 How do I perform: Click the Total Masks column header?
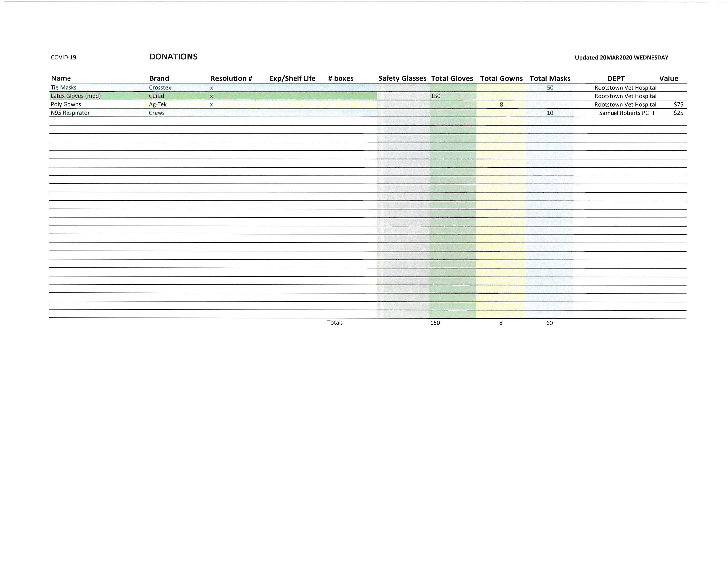(550, 78)
